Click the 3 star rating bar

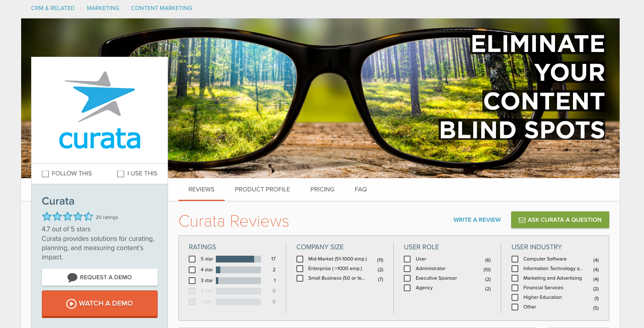pyautogui.click(x=238, y=281)
